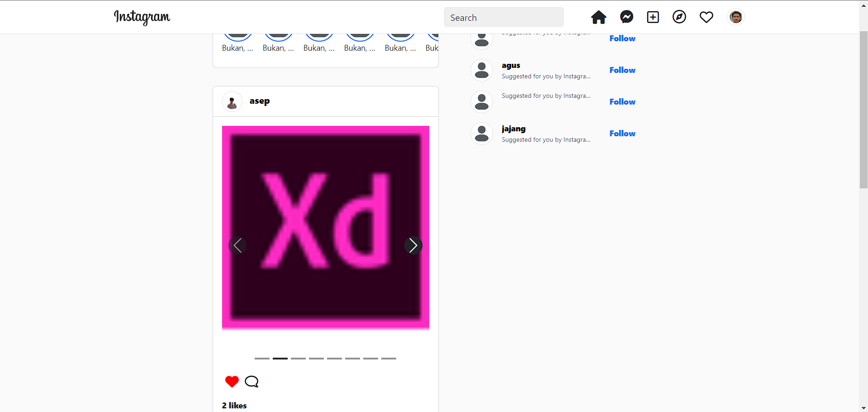Follow the user agus
This screenshot has height=412, width=868.
pyautogui.click(x=622, y=70)
